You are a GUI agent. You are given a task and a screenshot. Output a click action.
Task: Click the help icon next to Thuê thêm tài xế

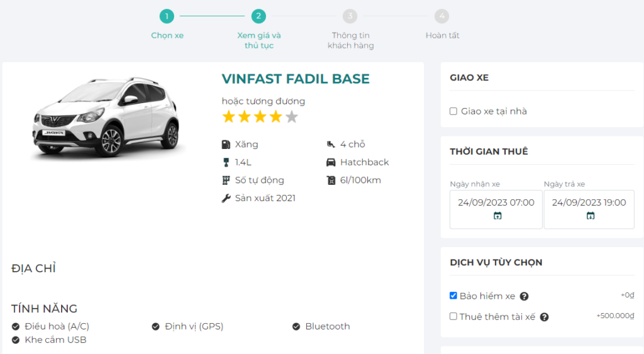tap(544, 317)
